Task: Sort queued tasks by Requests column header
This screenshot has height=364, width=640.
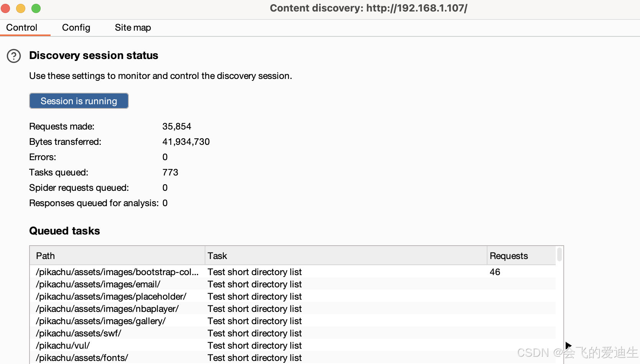Action: click(522, 256)
